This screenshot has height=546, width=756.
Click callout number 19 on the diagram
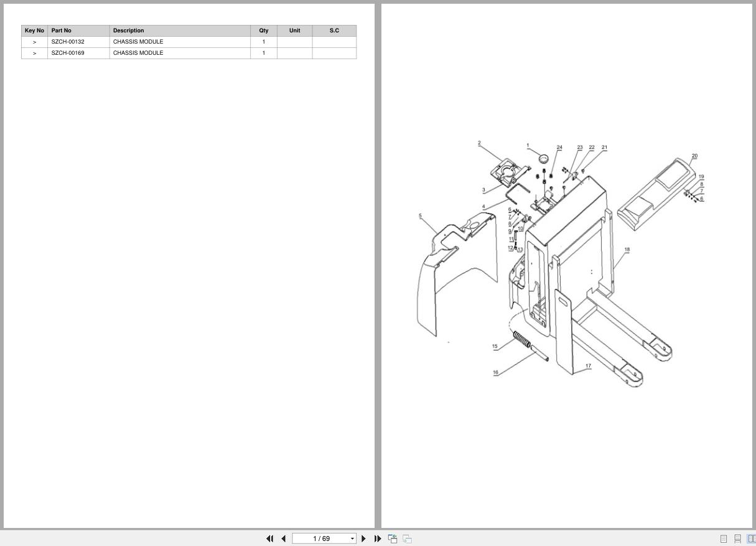coord(701,177)
